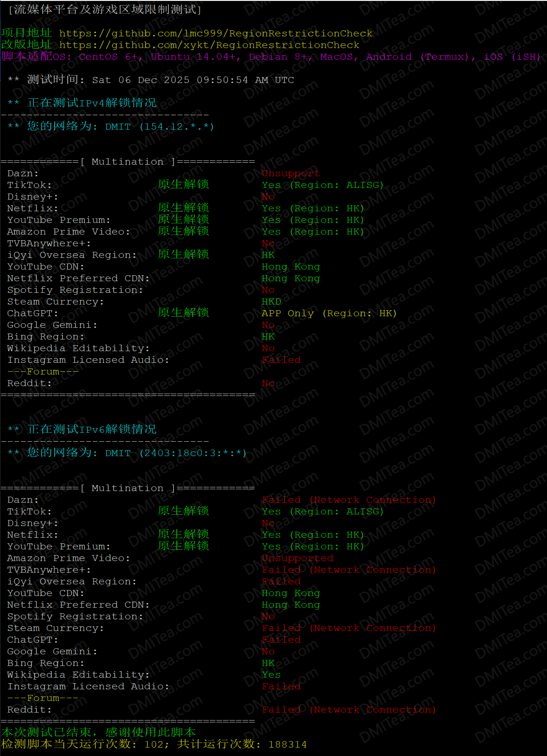The width and height of the screenshot is (547, 756).
Task: Select the '改版地址' label
Action: pyautogui.click(x=27, y=44)
